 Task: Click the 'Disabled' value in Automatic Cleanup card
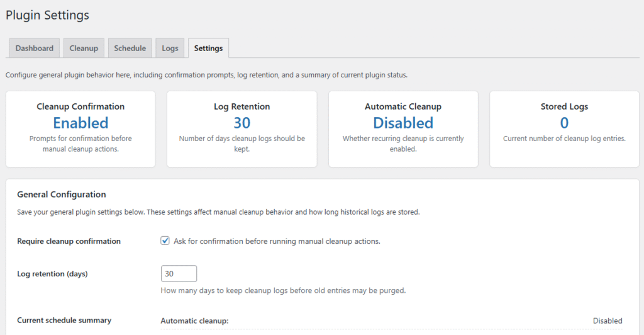(x=403, y=123)
